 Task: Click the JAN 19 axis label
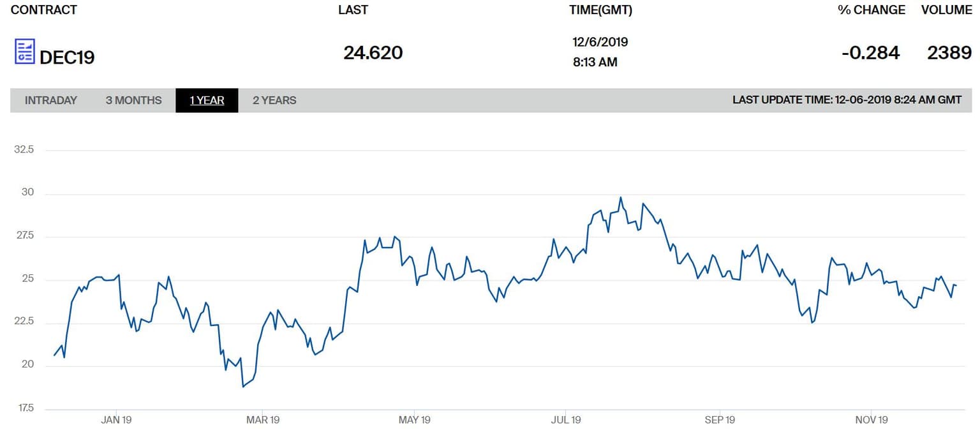(x=117, y=420)
